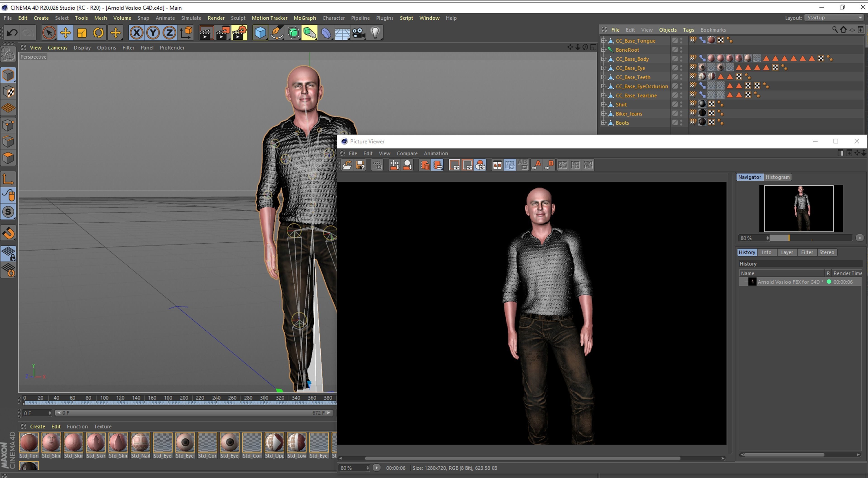Image resolution: width=868 pixels, height=478 pixels.
Task: Switch to Polygons mode in left palette
Action: coord(8,158)
